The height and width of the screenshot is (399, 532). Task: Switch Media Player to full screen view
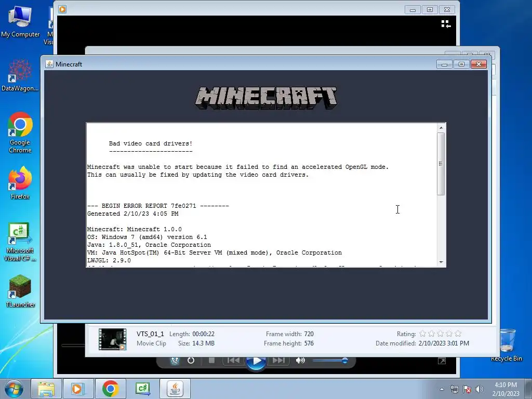442,361
